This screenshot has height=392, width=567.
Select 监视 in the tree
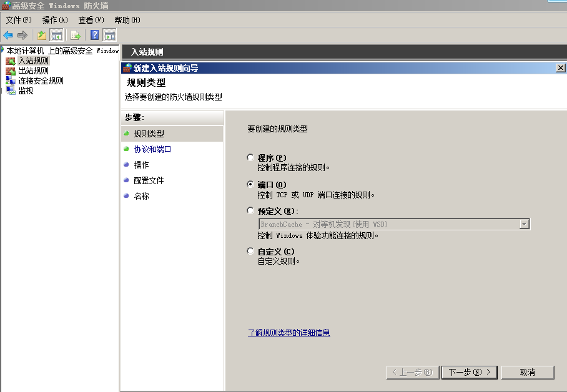click(26, 91)
